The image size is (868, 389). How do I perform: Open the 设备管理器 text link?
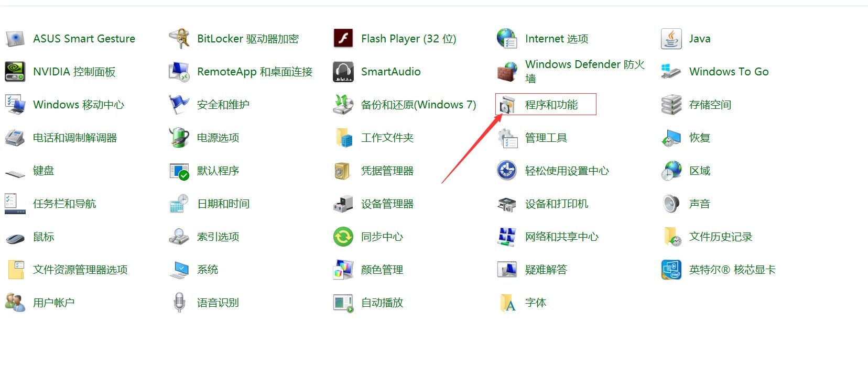(387, 204)
